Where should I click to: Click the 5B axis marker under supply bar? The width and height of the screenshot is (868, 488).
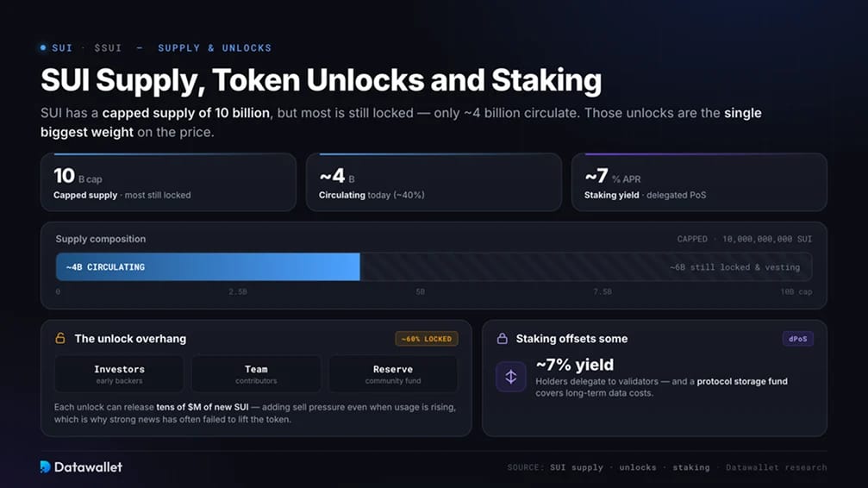[x=420, y=291]
